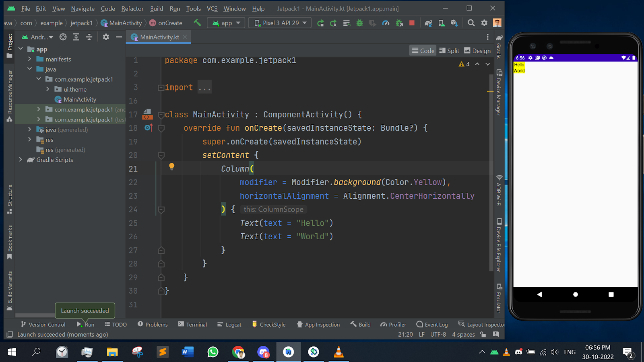The height and width of the screenshot is (362, 644).
Task: Fold the MainActivity class block
Action: (161, 115)
